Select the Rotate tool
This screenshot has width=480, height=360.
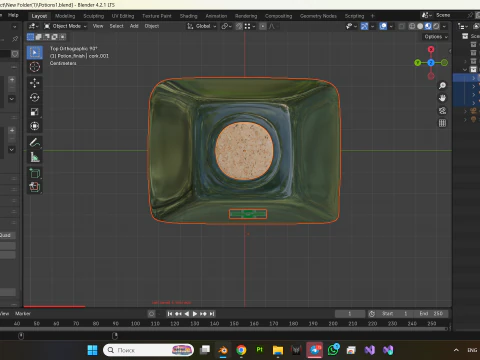tap(35, 97)
